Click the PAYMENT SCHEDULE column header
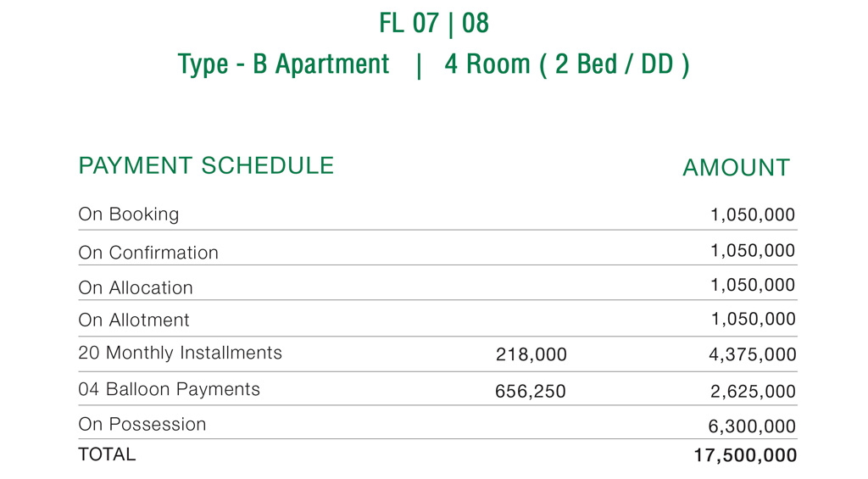This screenshot has width=868, height=479. [206, 165]
